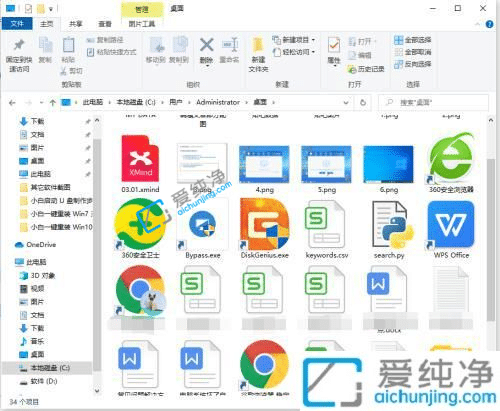Select OneDrive in the navigation pane
The image size is (500, 411).
tap(41, 245)
